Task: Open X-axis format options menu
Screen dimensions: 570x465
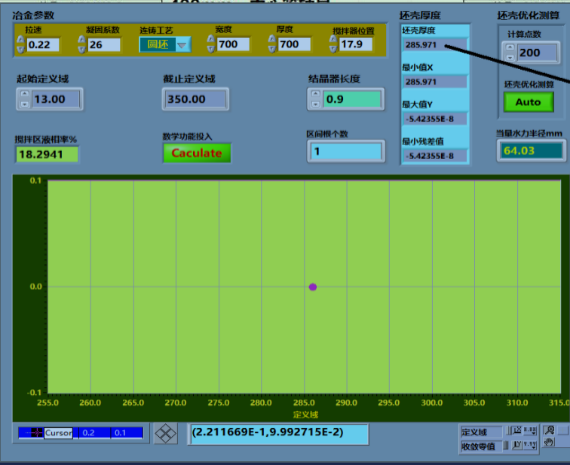Action: click(530, 431)
